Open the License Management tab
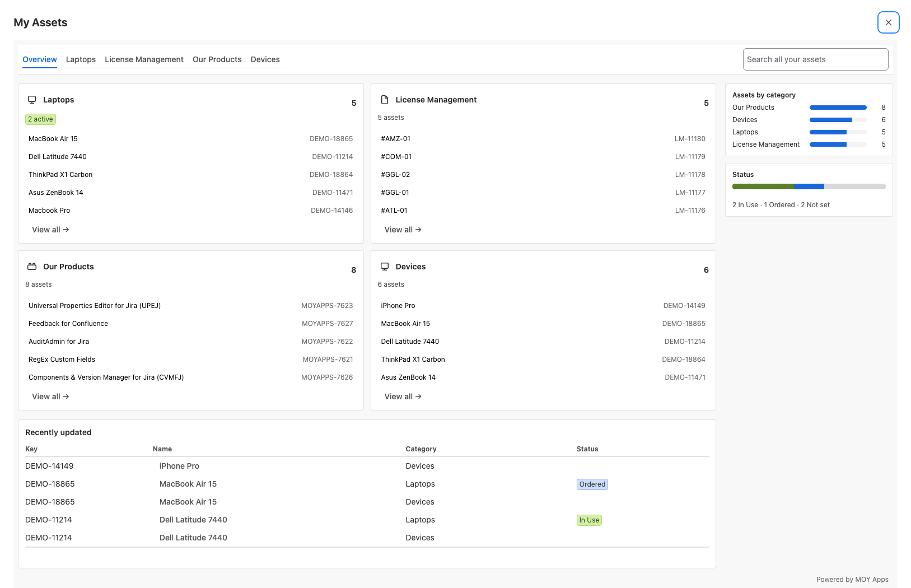Viewport: 911px width, 588px height. pos(144,59)
